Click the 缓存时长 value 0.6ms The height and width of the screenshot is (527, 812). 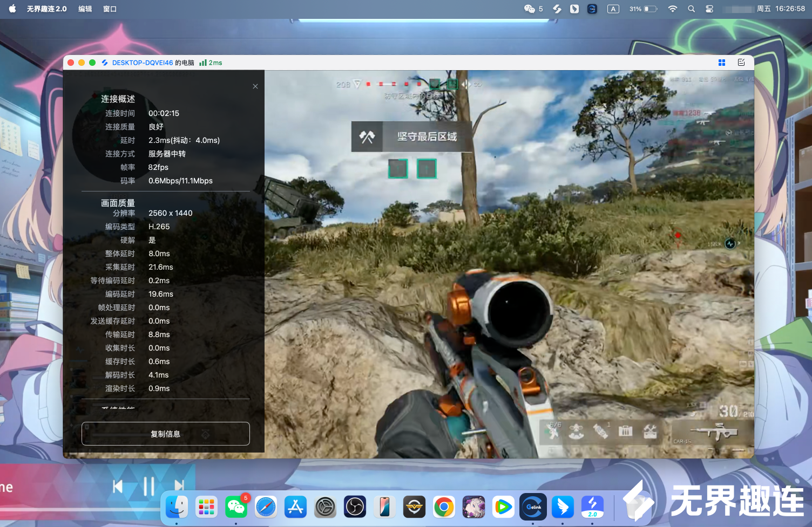[159, 361]
